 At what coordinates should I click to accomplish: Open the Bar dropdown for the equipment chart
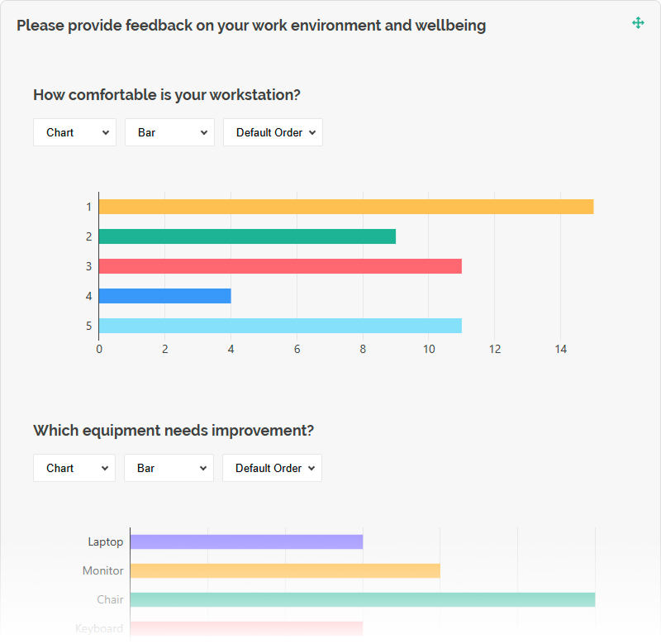(169, 468)
